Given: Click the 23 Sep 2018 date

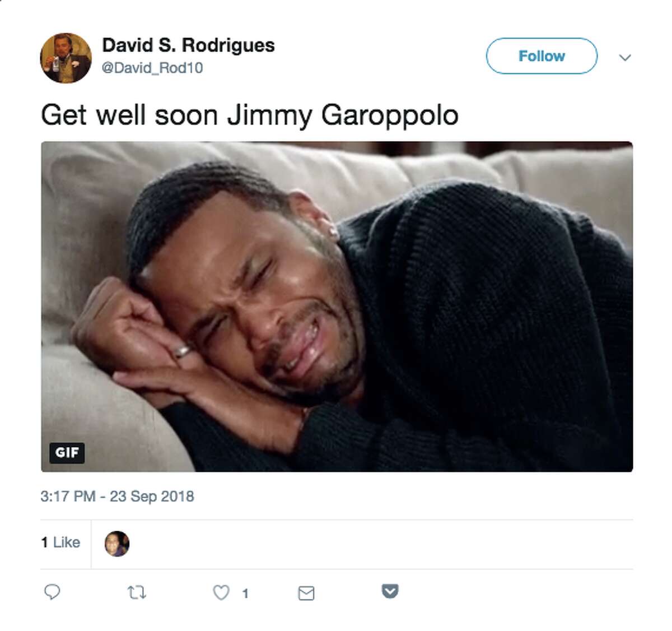Looking at the screenshot, I should [152, 497].
